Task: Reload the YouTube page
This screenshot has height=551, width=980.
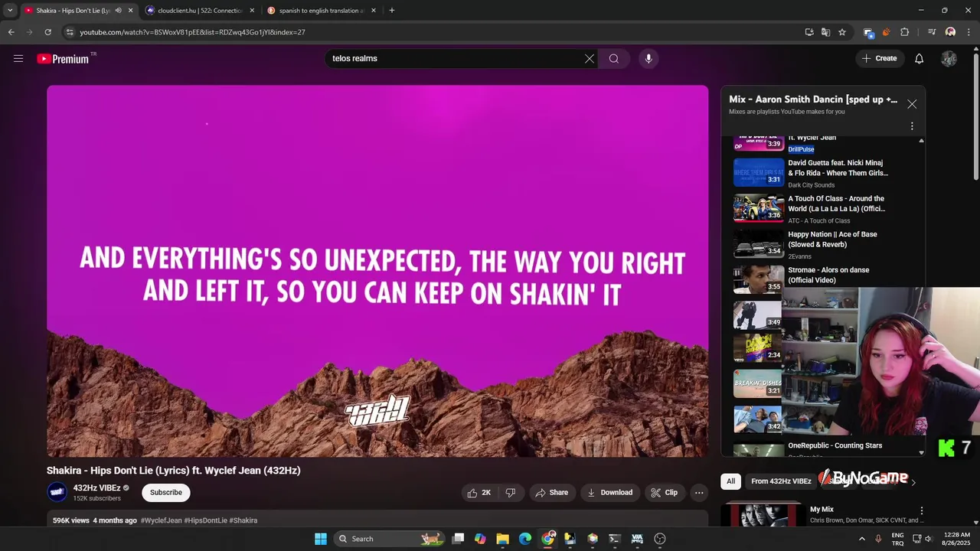Action: point(47,32)
